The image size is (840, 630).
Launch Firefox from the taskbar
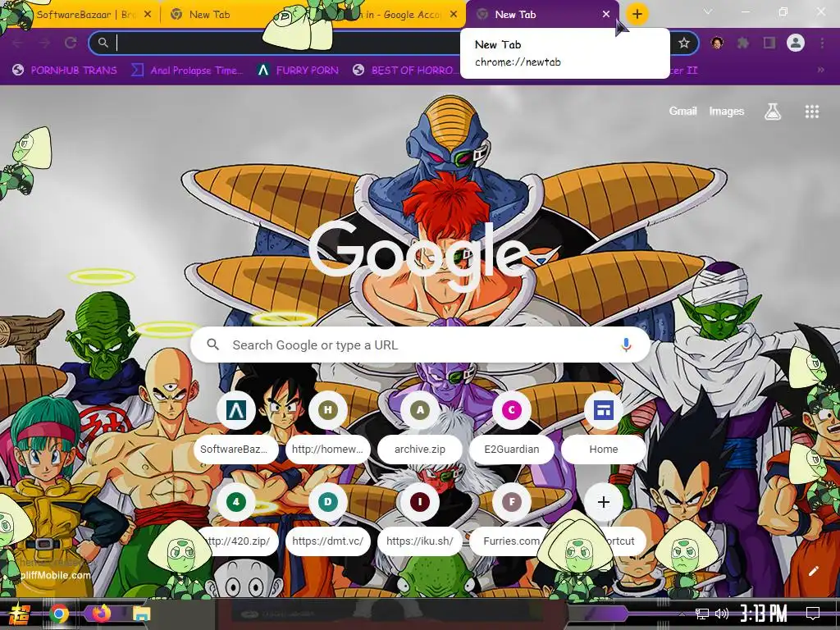[x=101, y=614]
